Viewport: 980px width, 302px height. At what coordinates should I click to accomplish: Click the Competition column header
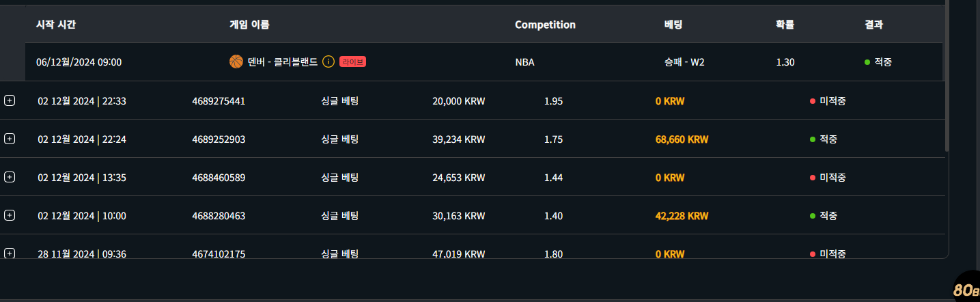pyautogui.click(x=545, y=25)
